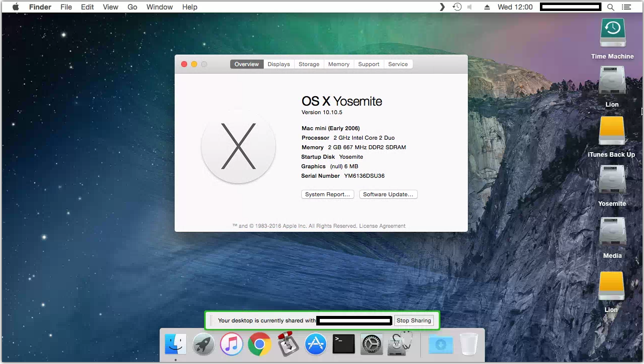Image resolution: width=644 pixels, height=364 pixels.
Task: Click the eject icon in menu bar
Action: (x=487, y=7)
